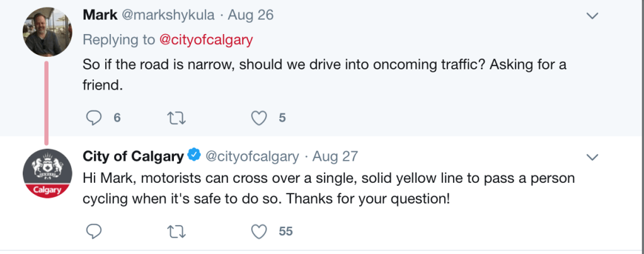Click the blue verified badge by City of Calgary
The width and height of the screenshot is (644, 254).
(195, 156)
